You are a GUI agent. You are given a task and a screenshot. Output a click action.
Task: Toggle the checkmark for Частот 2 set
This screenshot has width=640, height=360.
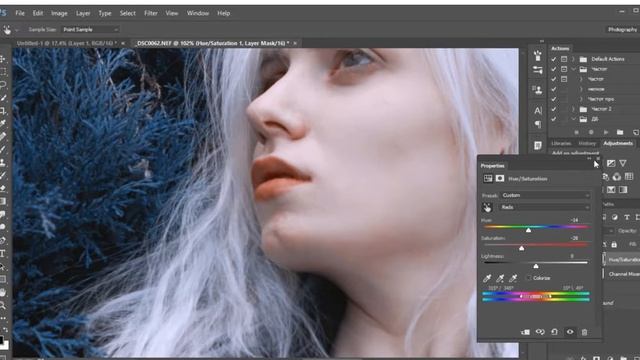[553, 109]
